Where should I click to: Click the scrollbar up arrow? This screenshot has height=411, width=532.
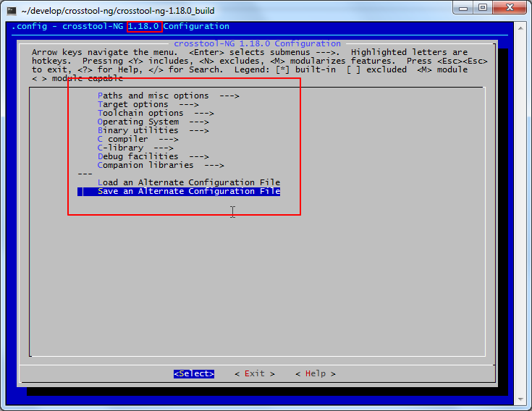520,28
